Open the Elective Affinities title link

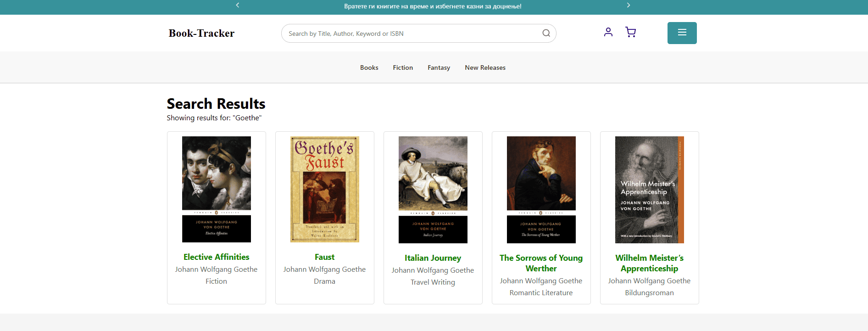tap(216, 257)
